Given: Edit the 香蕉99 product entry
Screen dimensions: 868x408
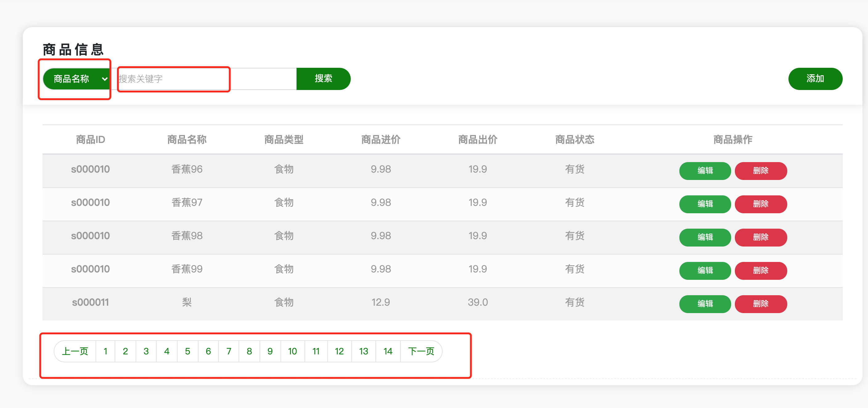Looking at the screenshot, I should (x=705, y=271).
